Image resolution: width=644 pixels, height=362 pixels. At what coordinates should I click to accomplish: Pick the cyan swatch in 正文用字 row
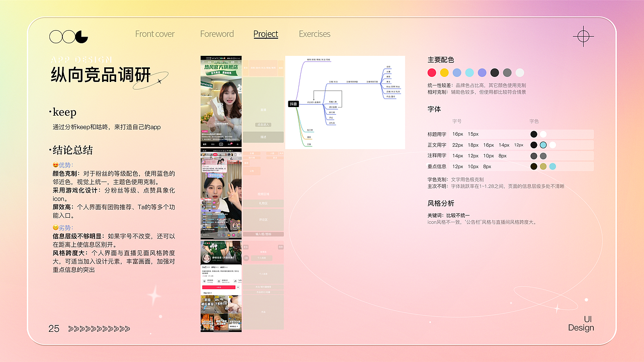click(543, 145)
